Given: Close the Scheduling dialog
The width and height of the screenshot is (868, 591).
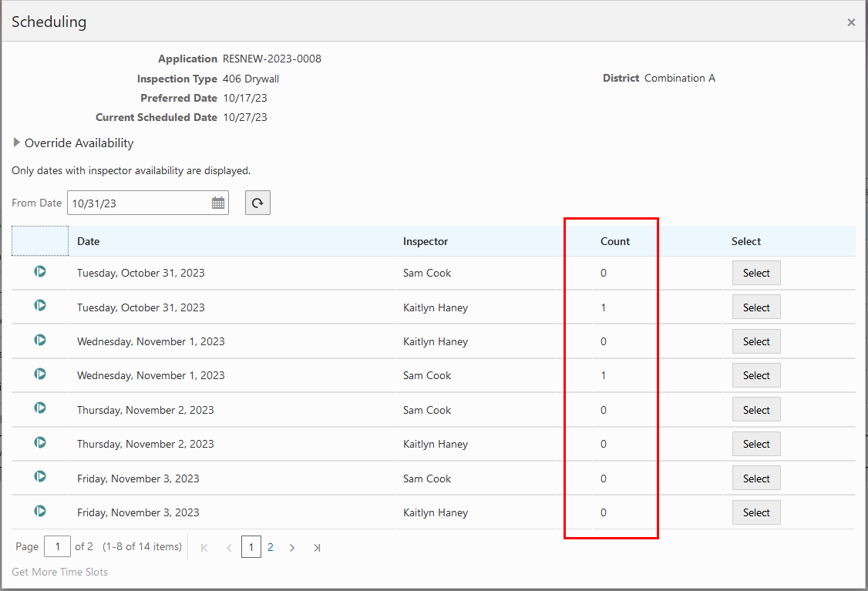Looking at the screenshot, I should pos(851,22).
